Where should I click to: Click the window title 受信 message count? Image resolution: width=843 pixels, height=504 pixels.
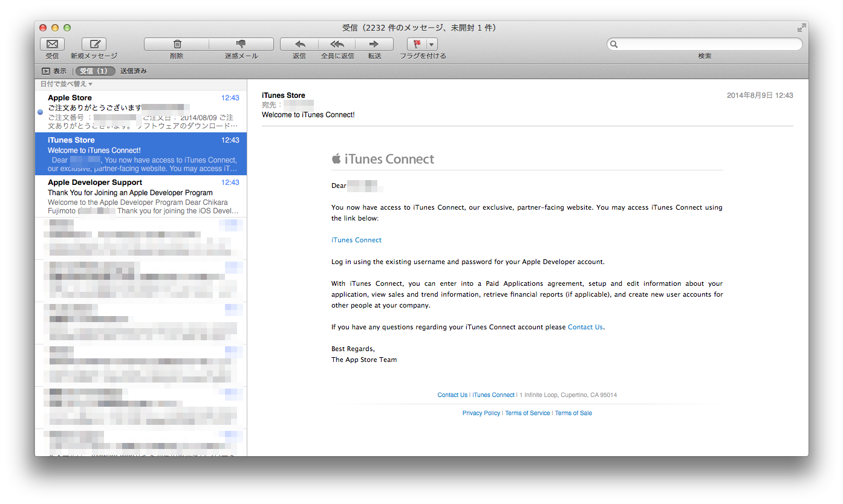click(x=420, y=28)
